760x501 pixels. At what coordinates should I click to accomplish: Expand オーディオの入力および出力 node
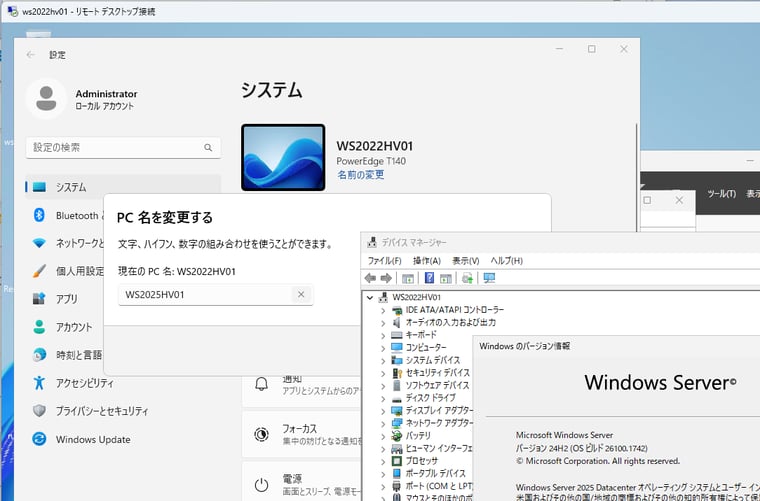point(383,323)
